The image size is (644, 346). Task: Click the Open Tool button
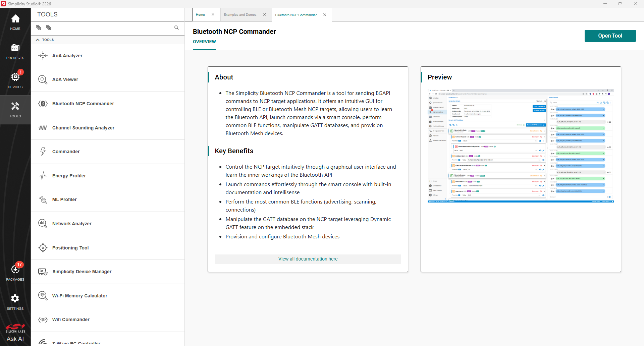point(610,36)
